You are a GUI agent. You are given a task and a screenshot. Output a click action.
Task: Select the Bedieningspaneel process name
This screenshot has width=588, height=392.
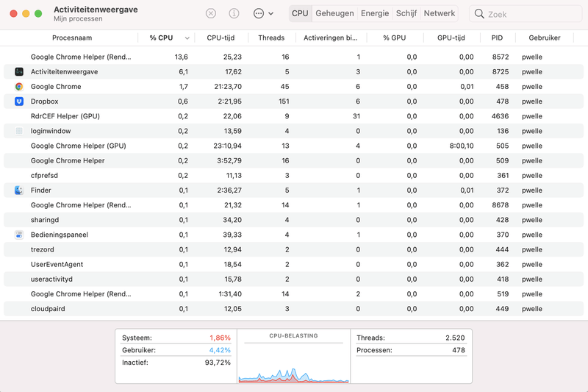coord(60,235)
